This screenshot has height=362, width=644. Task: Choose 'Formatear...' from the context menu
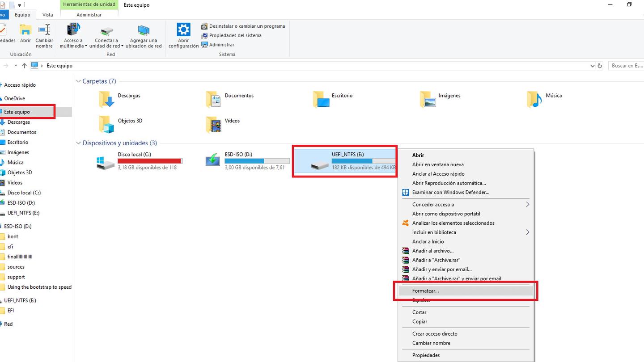[424, 290]
